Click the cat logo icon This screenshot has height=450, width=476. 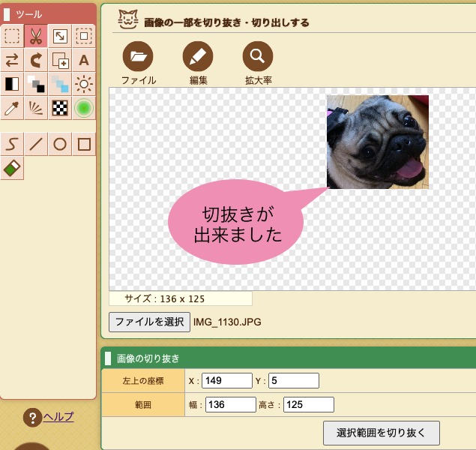pyautogui.click(x=128, y=19)
